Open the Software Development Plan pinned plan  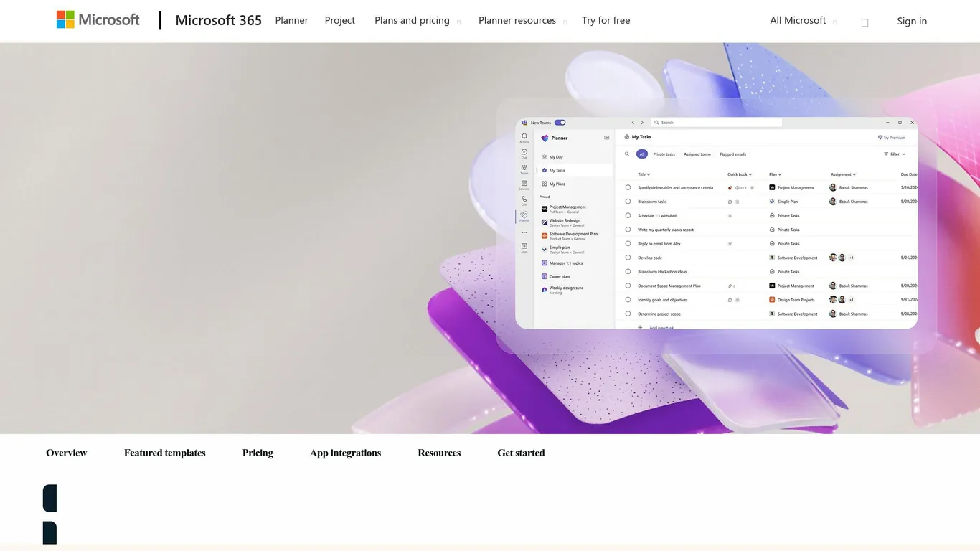click(x=570, y=235)
